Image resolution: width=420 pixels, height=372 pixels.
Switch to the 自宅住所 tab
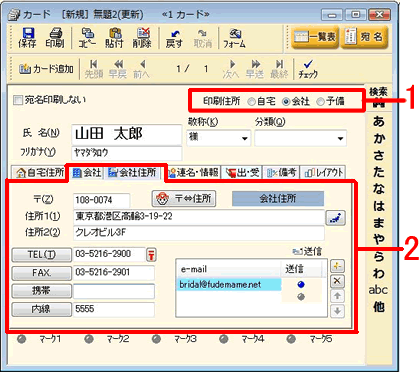[39, 172]
